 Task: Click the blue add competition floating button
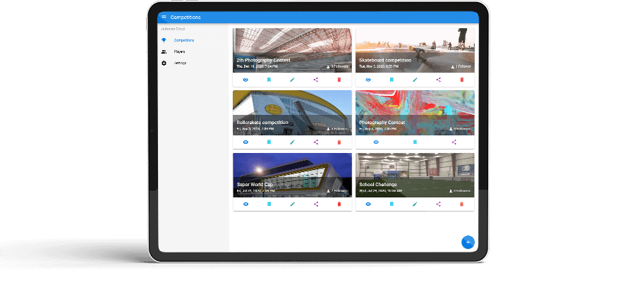[x=468, y=242]
